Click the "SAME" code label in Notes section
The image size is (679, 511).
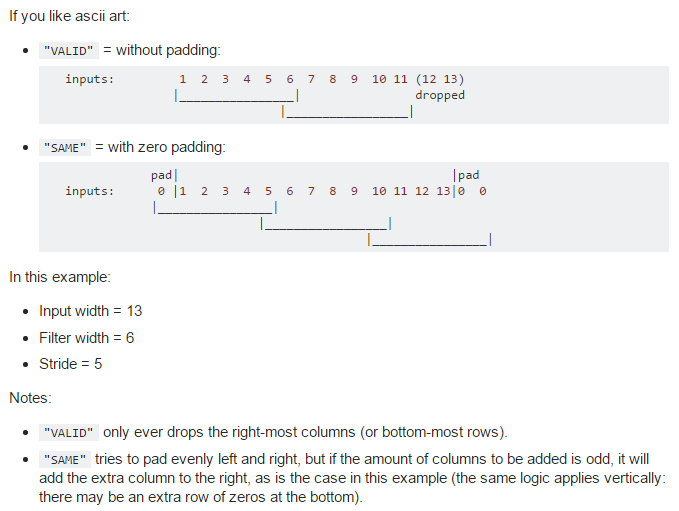point(65,459)
